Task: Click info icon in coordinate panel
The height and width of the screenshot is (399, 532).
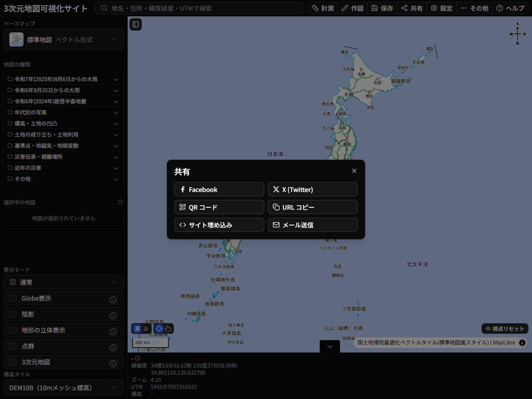Action: 137,358
